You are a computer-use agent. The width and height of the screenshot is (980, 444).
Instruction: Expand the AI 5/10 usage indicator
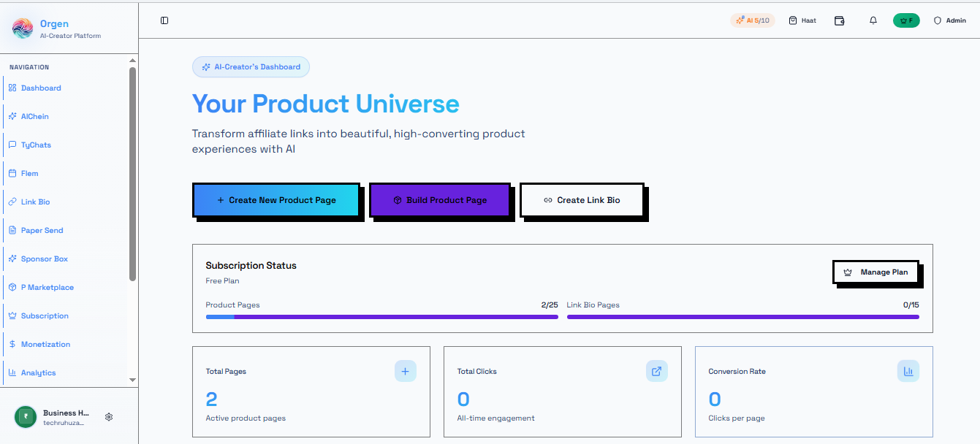pyautogui.click(x=752, y=20)
